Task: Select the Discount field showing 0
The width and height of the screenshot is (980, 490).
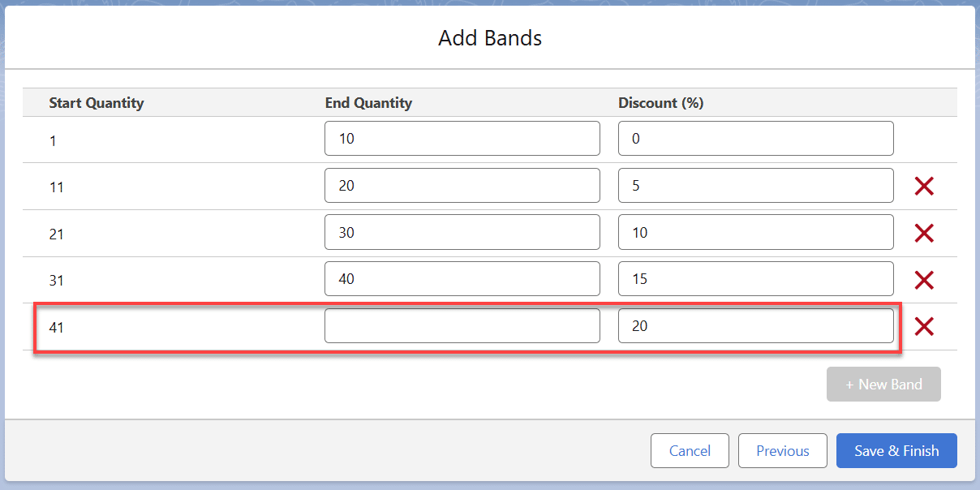Action: point(755,139)
